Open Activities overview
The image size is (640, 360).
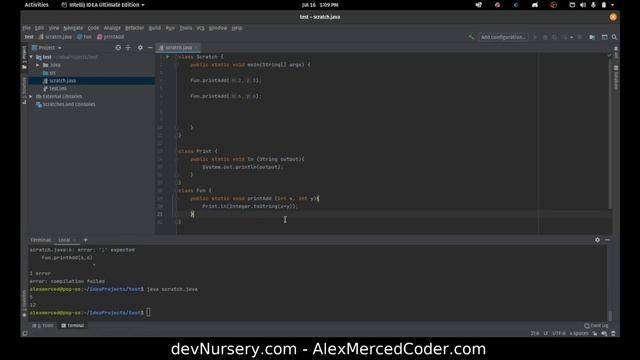point(36,5)
